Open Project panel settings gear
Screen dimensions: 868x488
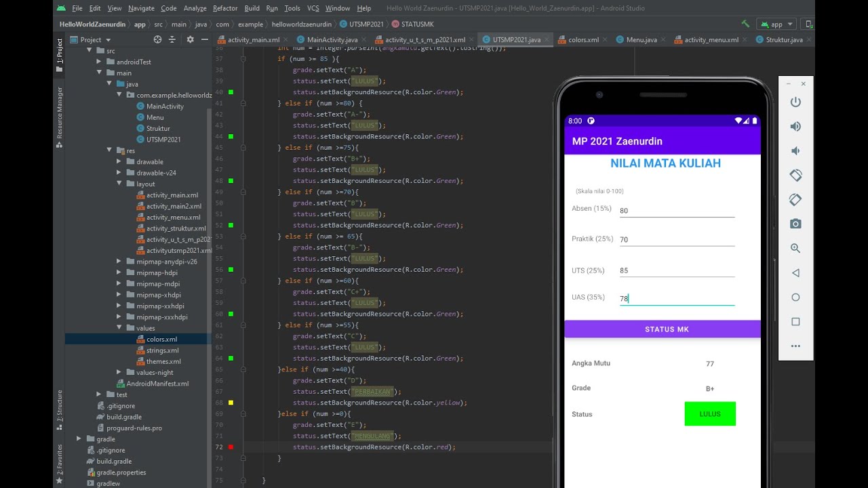[190, 40]
